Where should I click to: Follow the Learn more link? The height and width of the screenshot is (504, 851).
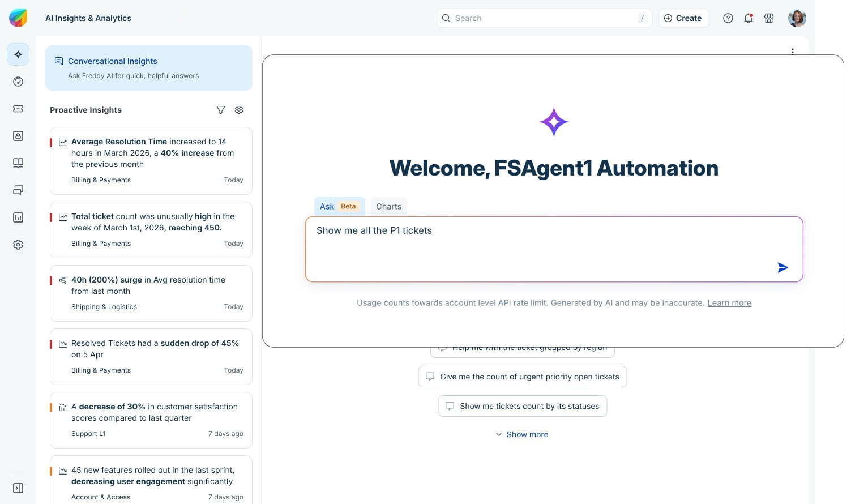(x=729, y=303)
